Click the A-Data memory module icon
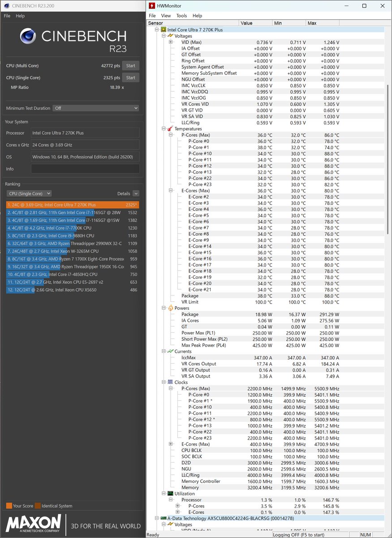This screenshot has height=538, width=392. (x=164, y=518)
